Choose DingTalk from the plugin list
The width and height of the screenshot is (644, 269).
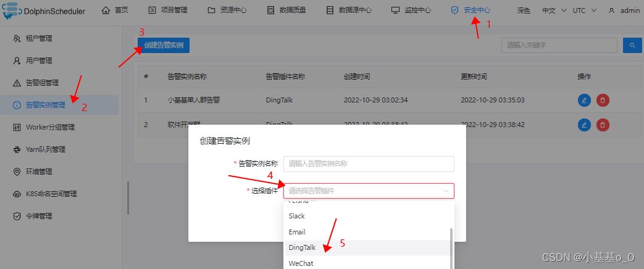pyautogui.click(x=369, y=247)
